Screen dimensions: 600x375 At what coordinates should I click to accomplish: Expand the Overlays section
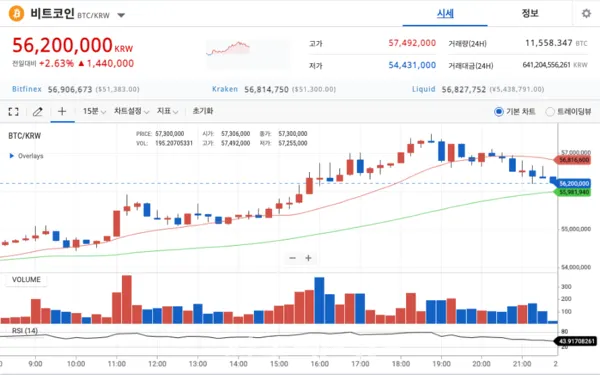click(x=26, y=156)
